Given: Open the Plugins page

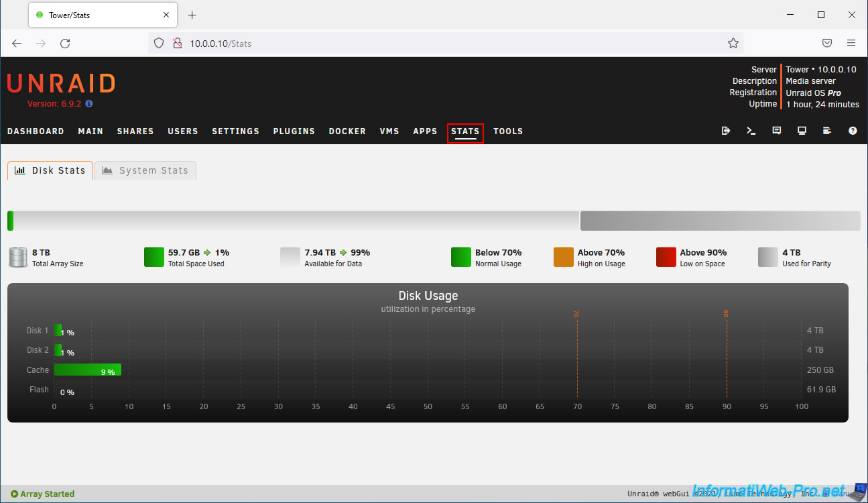Looking at the screenshot, I should [x=294, y=131].
